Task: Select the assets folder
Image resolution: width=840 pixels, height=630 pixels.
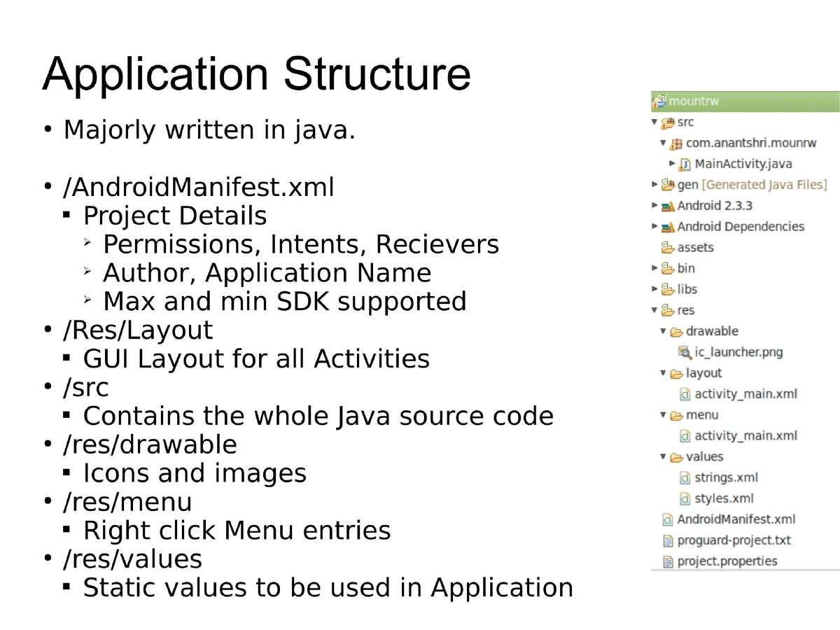Action: click(692, 247)
